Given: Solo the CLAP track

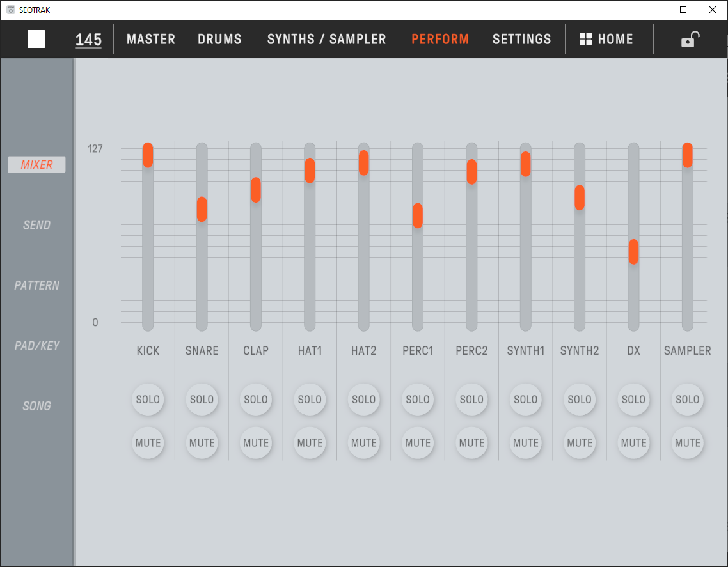Looking at the screenshot, I should (256, 400).
